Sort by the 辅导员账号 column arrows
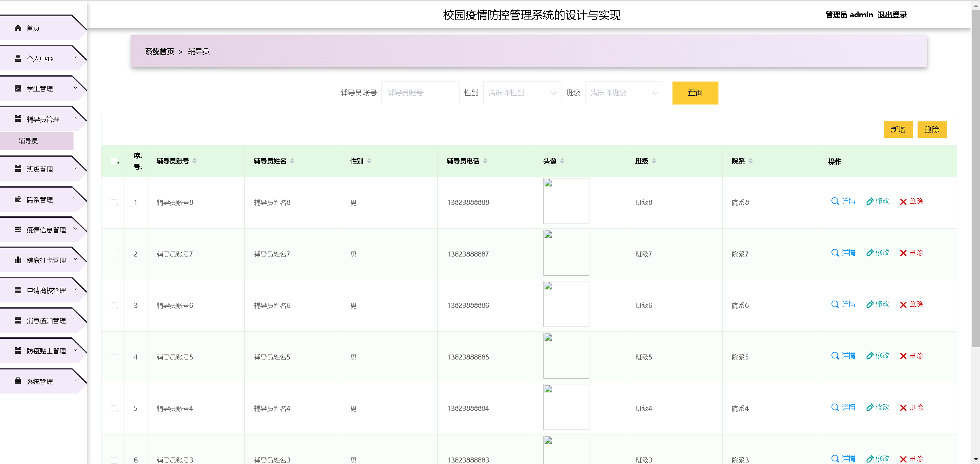Screen dimensions: 980x464 (195, 161)
